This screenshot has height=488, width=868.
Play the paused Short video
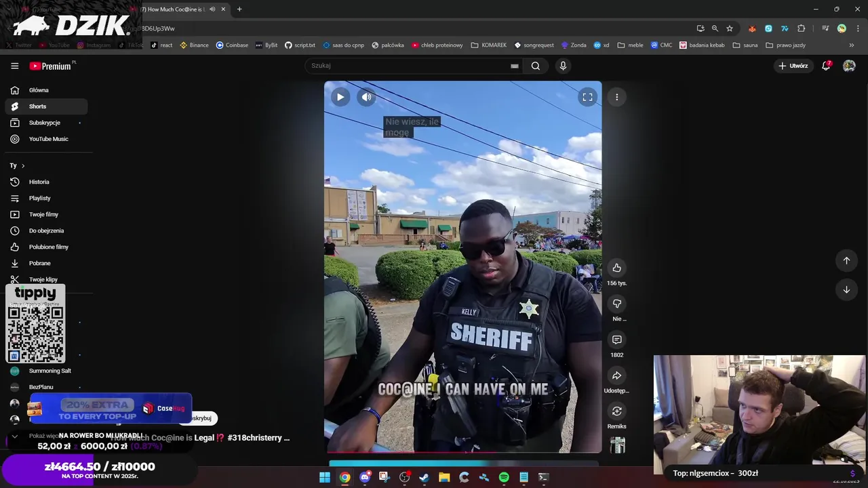coord(340,97)
